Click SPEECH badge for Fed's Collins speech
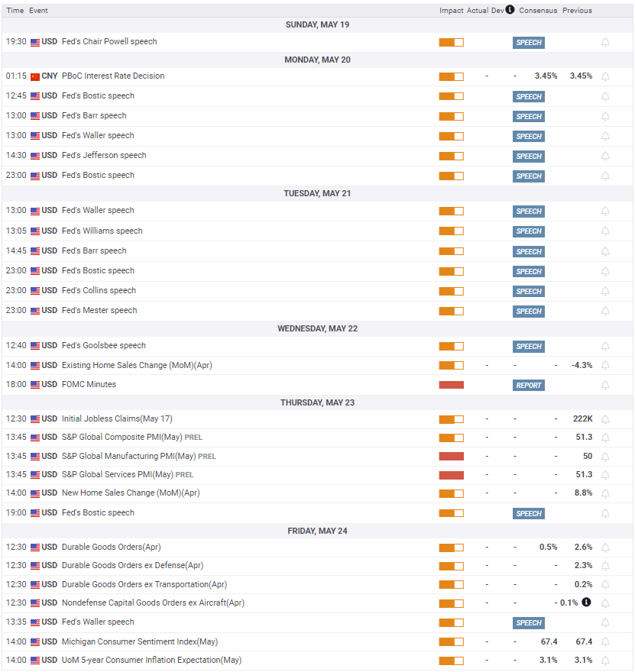 pos(528,292)
